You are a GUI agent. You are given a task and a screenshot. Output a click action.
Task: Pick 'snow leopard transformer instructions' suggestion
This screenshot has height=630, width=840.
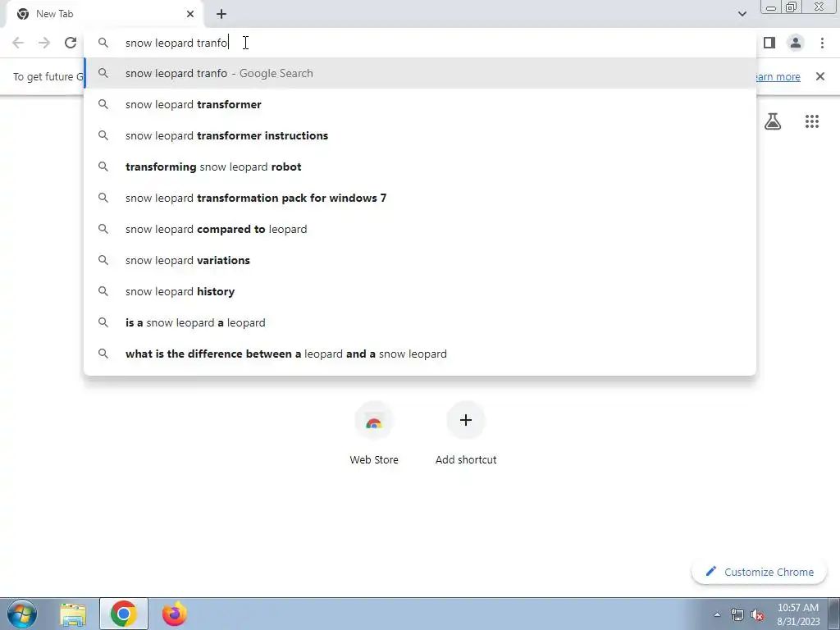(x=420, y=135)
